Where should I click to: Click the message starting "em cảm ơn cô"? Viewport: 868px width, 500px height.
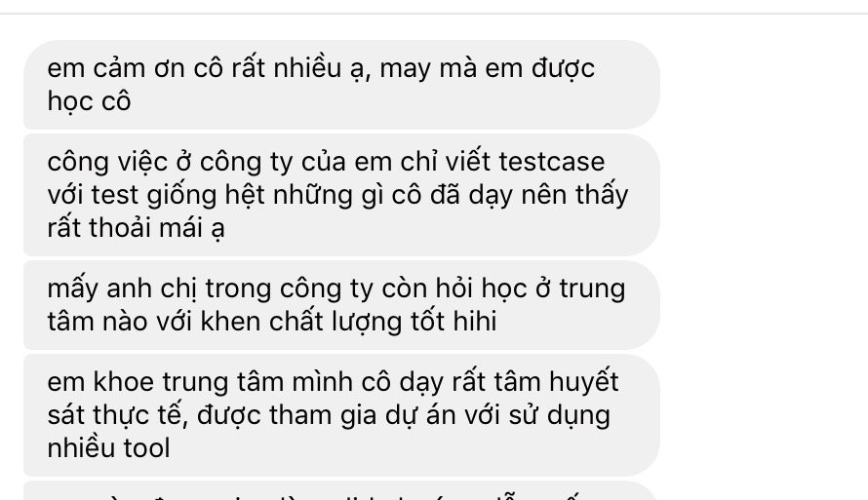pyautogui.click(x=341, y=85)
